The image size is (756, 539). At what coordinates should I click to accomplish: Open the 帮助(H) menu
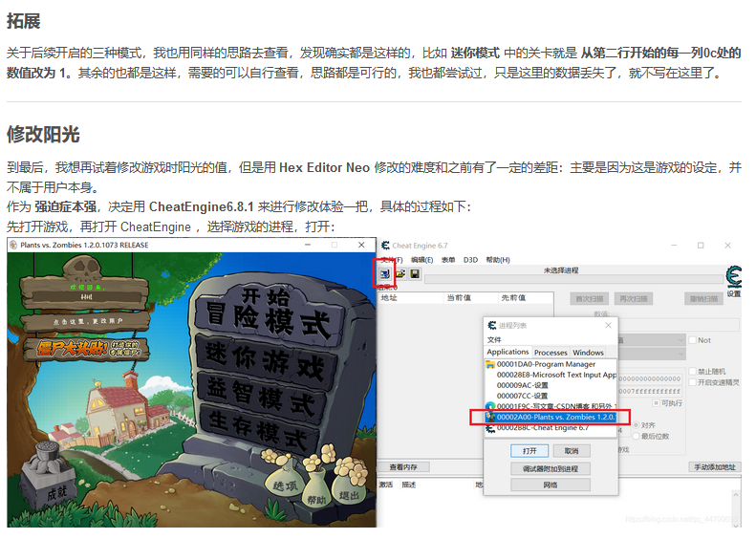tap(498, 260)
